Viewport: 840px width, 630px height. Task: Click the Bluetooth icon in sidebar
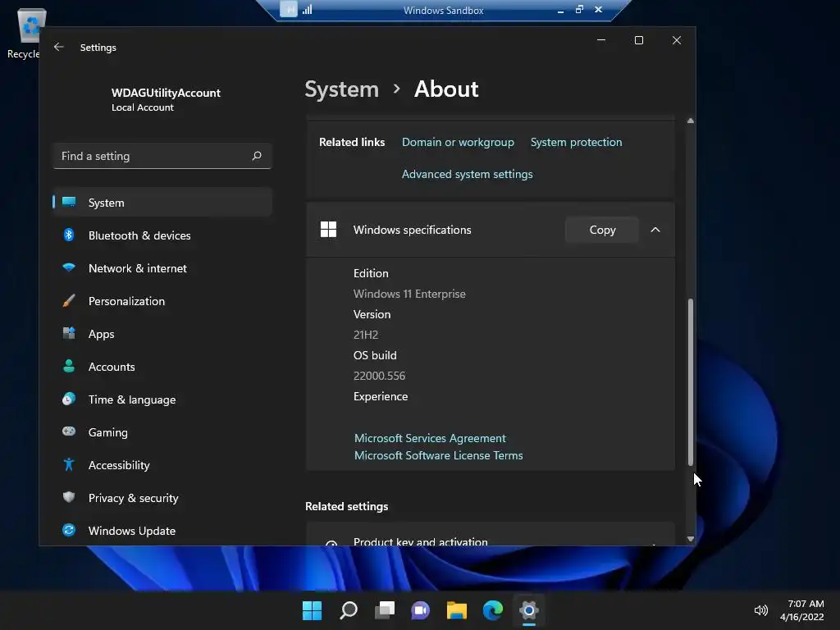(x=69, y=235)
